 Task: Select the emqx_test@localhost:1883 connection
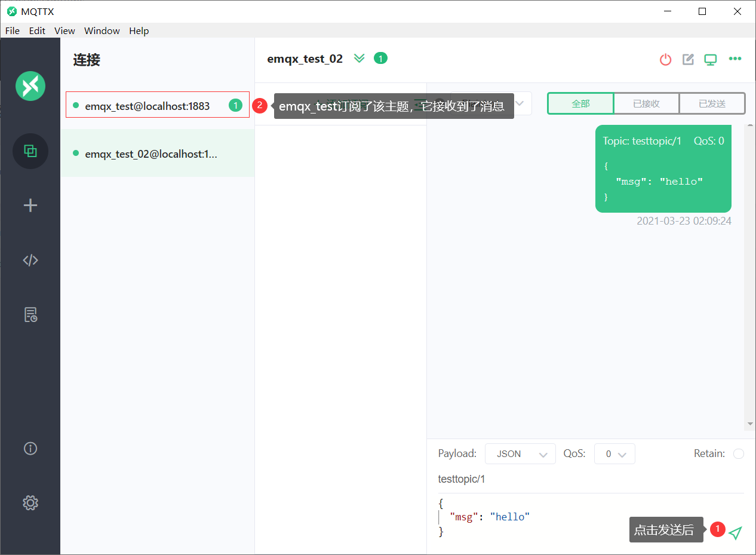[158, 105]
